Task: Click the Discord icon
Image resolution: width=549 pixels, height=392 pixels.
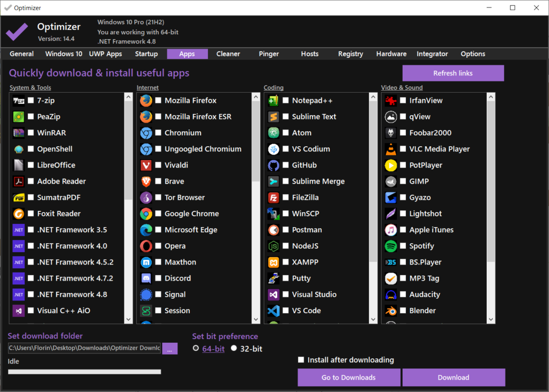Action: (146, 278)
